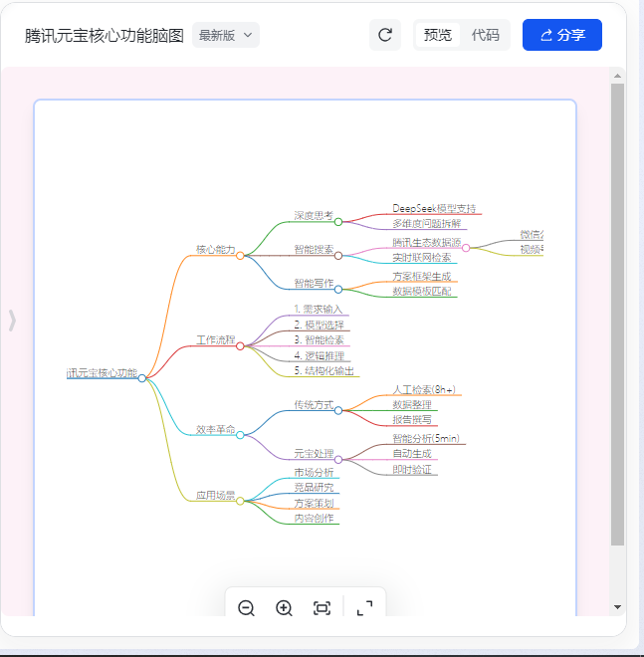
Task: Click the 效率革命 branch label
Action: [x=215, y=429]
